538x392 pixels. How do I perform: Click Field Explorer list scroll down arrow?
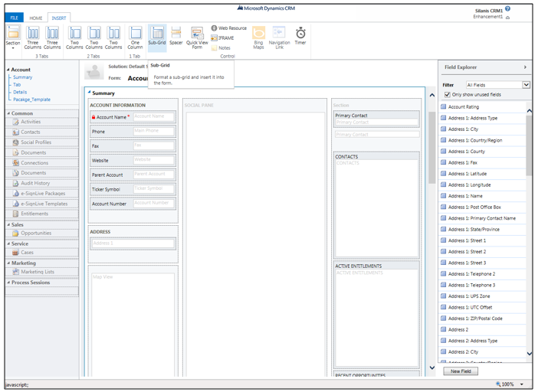pyautogui.click(x=529, y=353)
